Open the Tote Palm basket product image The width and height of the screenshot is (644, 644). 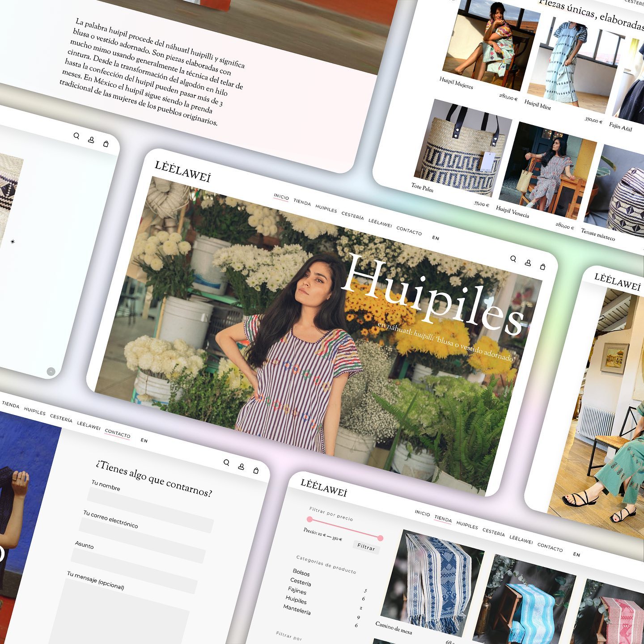tap(461, 150)
